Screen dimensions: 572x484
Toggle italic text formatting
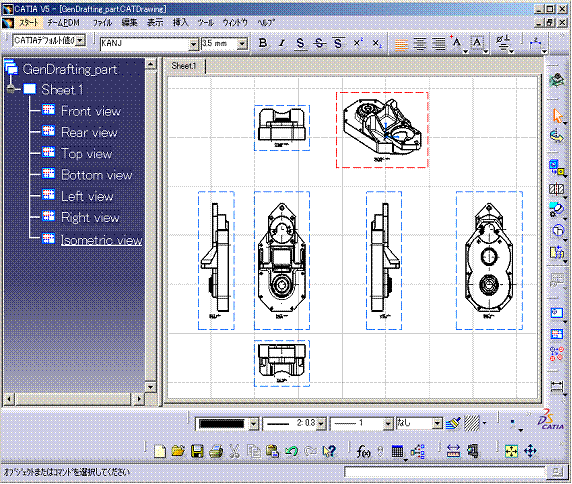pos(281,43)
